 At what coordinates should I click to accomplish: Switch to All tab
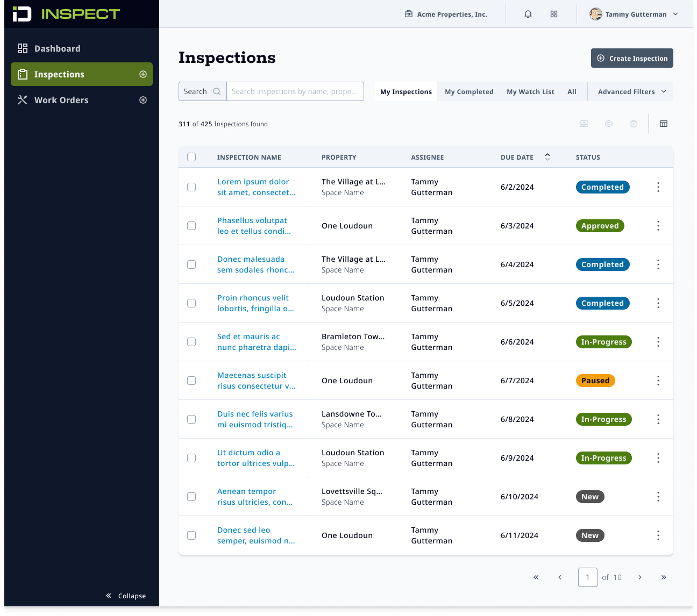tap(572, 91)
